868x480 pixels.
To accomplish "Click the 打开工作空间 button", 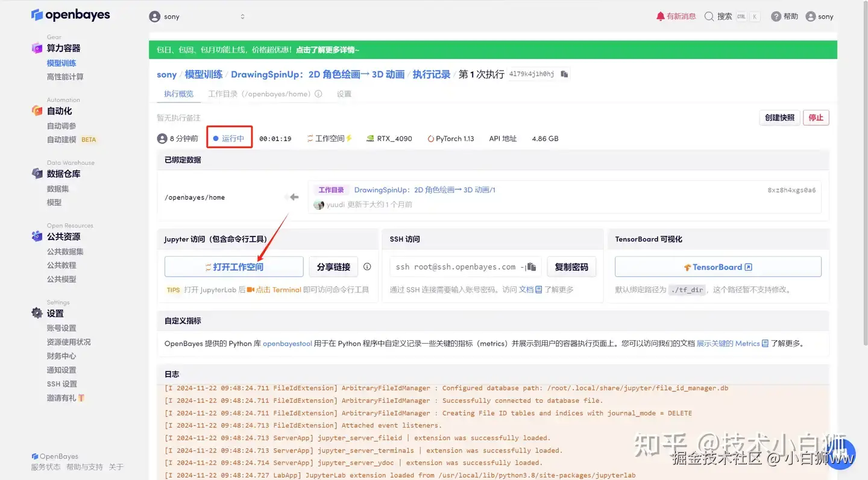I will (234, 267).
